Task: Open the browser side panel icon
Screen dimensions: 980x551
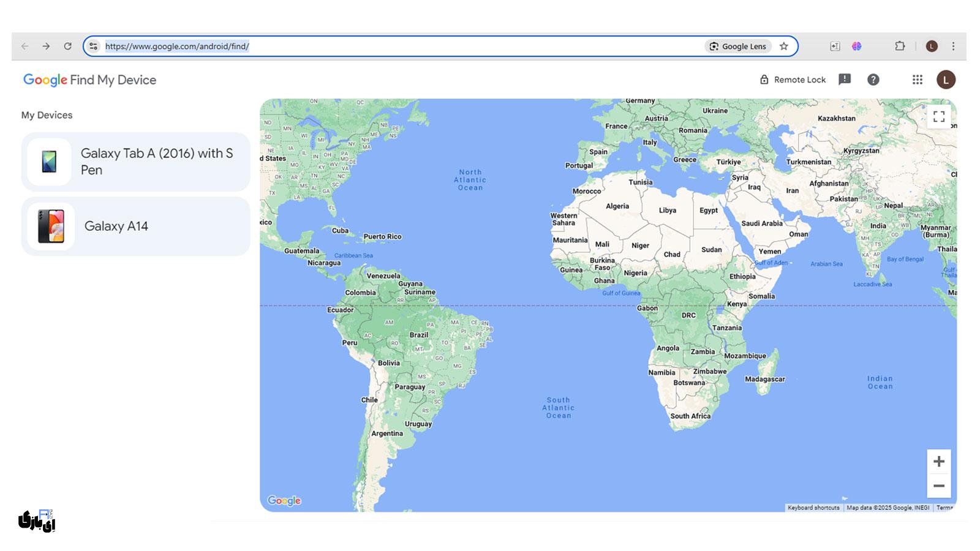Action: point(835,46)
